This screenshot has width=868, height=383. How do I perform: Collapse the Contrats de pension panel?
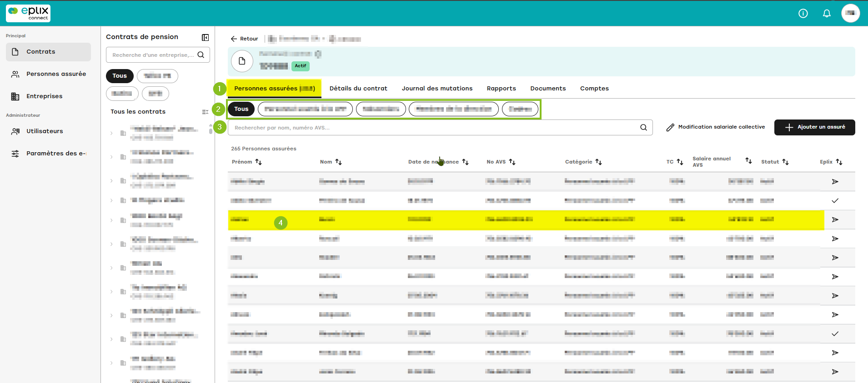pyautogui.click(x=205, y=37)
